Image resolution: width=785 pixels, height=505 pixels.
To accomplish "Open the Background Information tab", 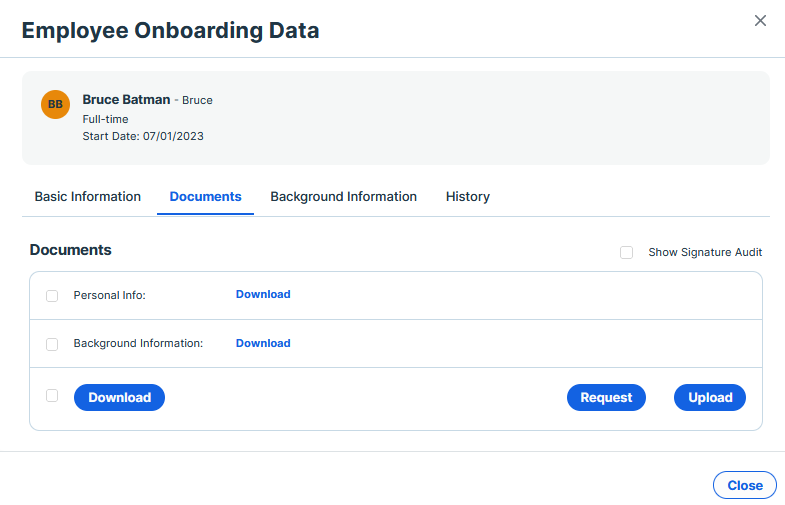I will (343, 197).
